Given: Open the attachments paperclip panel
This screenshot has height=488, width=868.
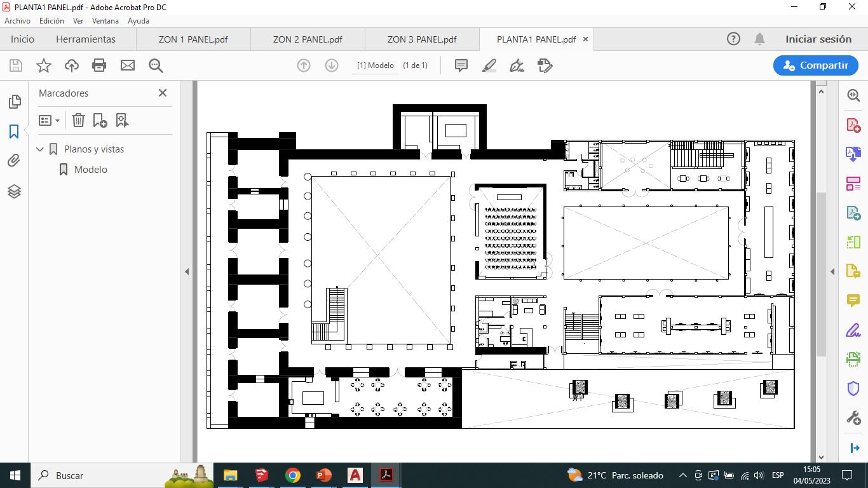Looking at the screenshot, I should point(14,161).
